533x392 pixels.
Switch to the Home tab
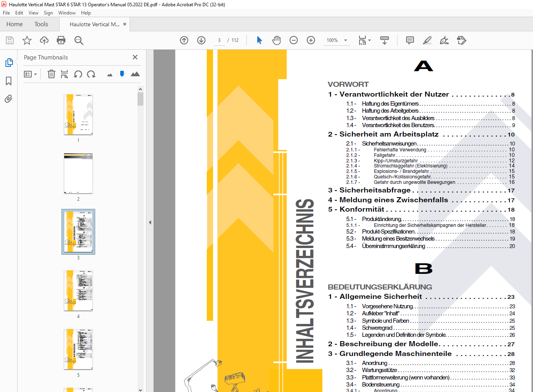coord(14,24)
